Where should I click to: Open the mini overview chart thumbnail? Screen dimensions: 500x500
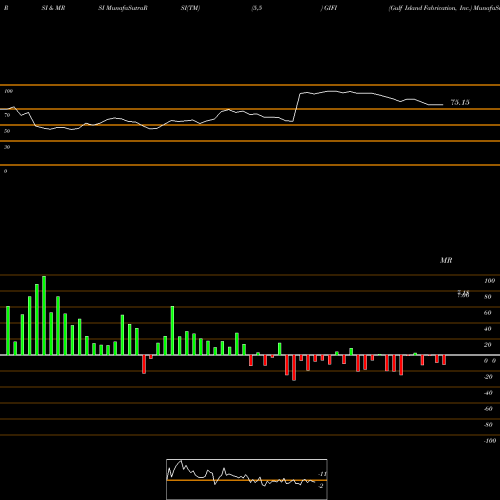pyautogui.click(x=247, y=479)
